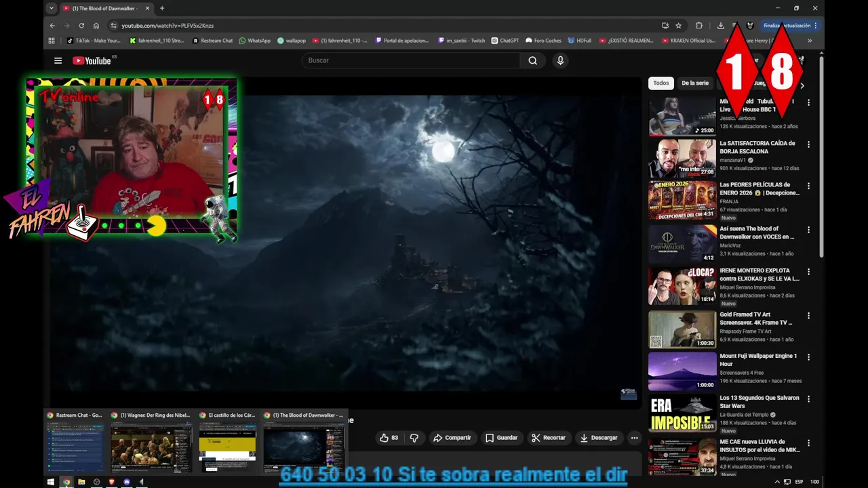Viewport: 868px width, 488px height.
Task: Like the video with 83 likes
Action: pyautogui.click(x=389, y=438)
